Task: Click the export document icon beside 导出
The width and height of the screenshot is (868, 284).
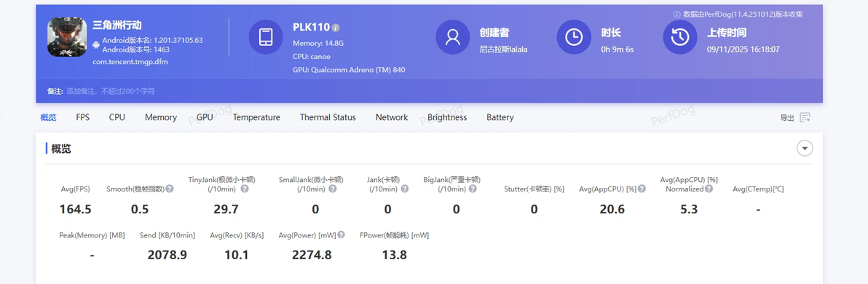Action: 805,117
